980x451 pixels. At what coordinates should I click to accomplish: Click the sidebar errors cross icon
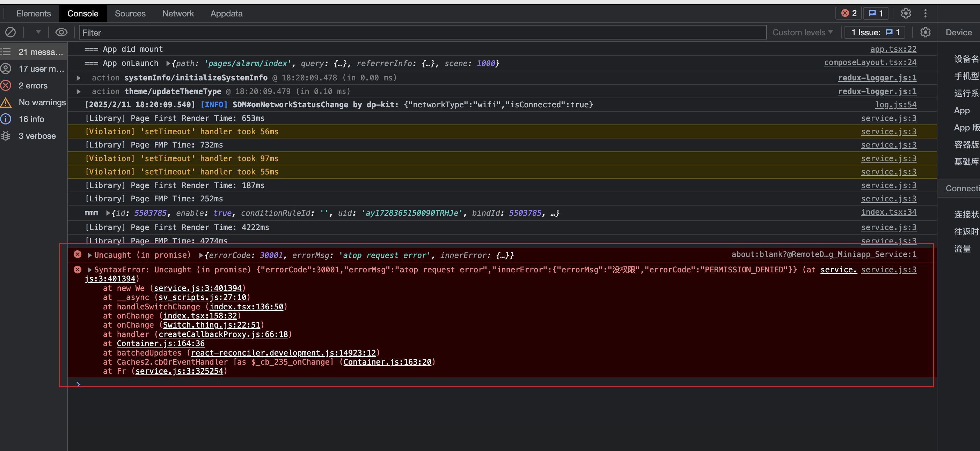[x=6, y=85]
